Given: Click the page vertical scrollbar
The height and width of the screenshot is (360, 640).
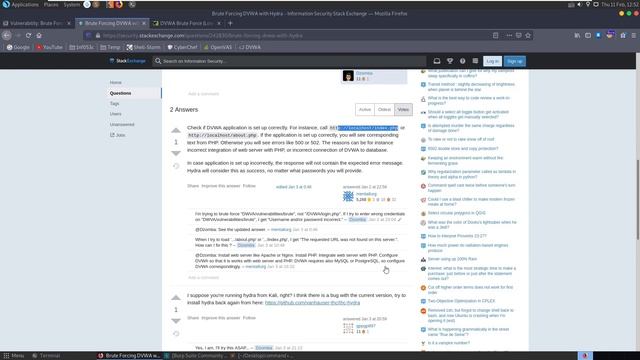Looking at the screenshot, I should pos(638,200).
